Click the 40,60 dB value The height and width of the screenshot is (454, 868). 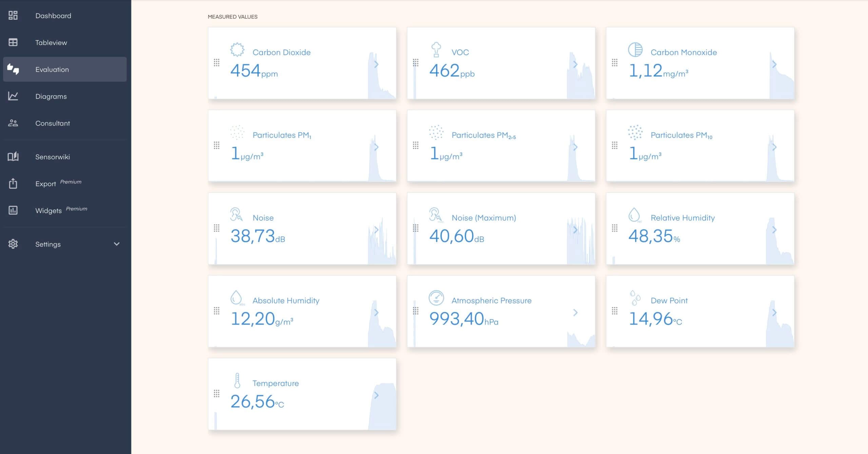point(457,236)
